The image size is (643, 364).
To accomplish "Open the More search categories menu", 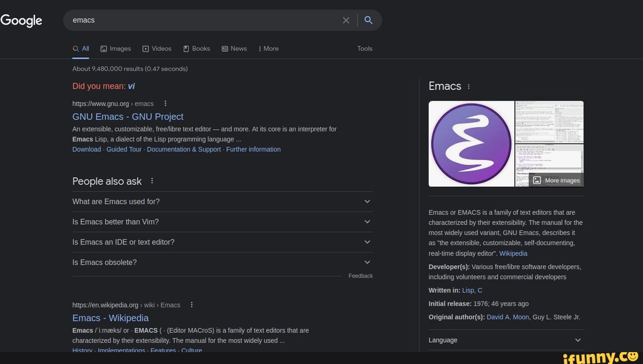I will point(268,48).
